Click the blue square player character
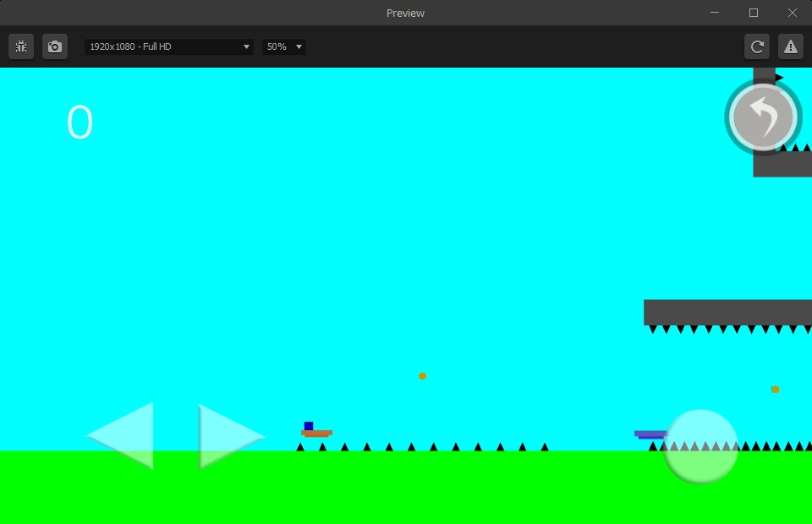Screen dimensions: 812x524 (309, 426)
